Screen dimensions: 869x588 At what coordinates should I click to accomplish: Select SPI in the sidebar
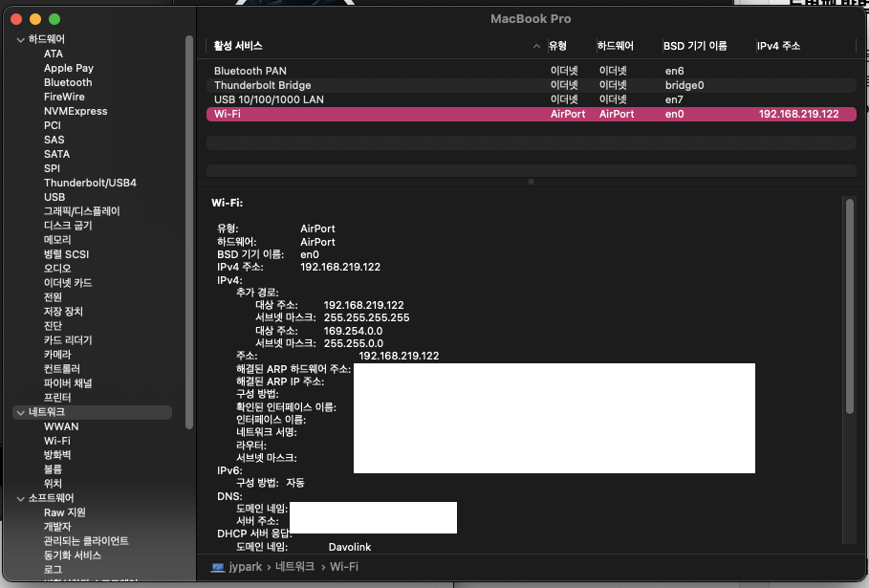[52, 168]
